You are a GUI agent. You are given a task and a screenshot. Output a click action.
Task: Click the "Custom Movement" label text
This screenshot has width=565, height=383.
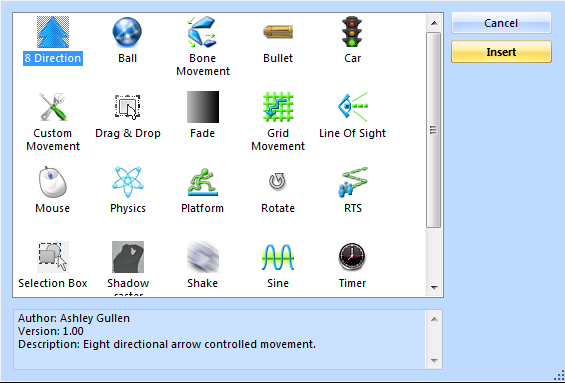click(x=53, y=139)
